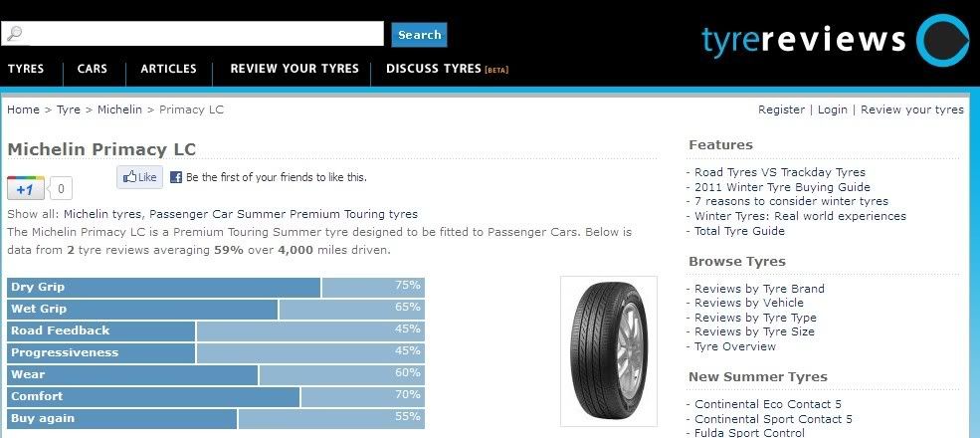980x438 pixels.
Task: Go to the CARS menu section
Action: point(93,69)
